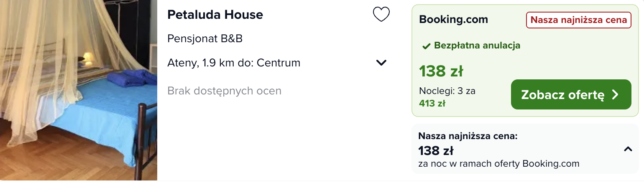This screenshot has height=193, width=644.
Task: Click za noc w ramach oferty Booking.com
Action: tap(499, 164)
